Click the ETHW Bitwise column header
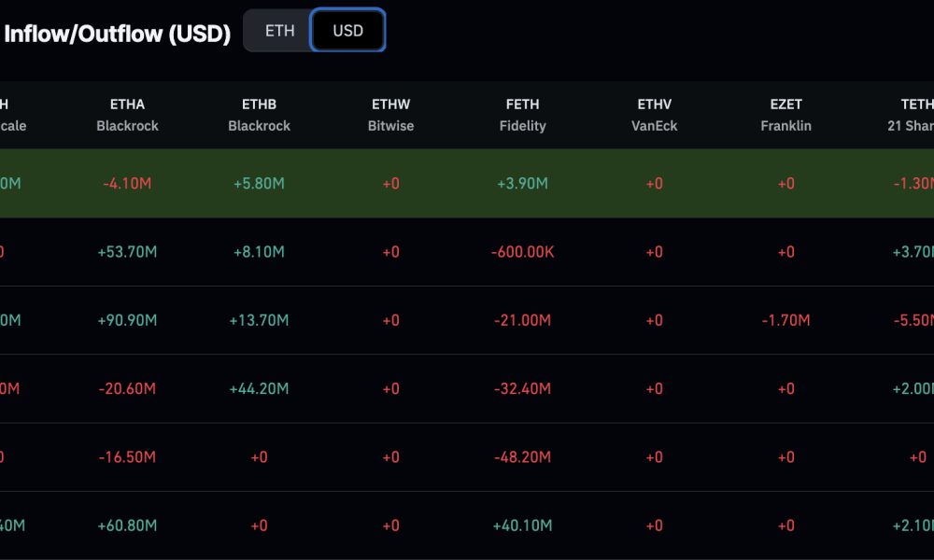Viewport: 934px width, 560px height. pyautogui.click(x=390, y=114)
